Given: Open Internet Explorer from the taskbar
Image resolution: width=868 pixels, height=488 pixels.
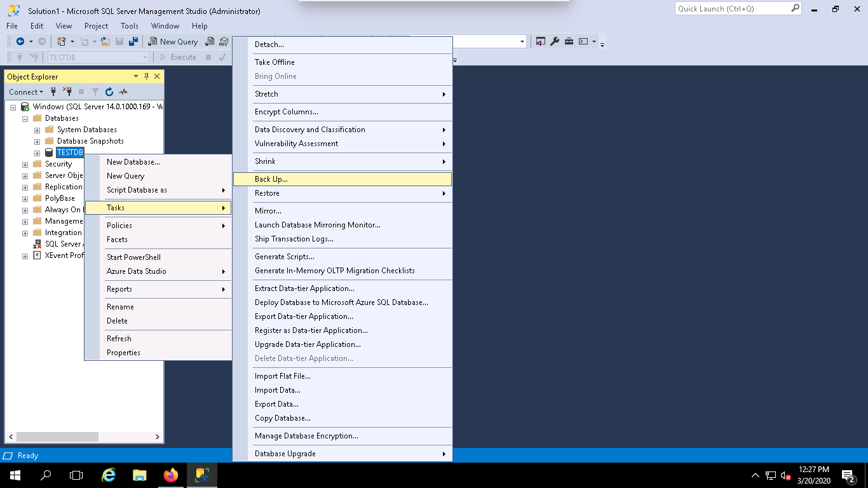Looking at the screenshot, I should click(109, 475).
